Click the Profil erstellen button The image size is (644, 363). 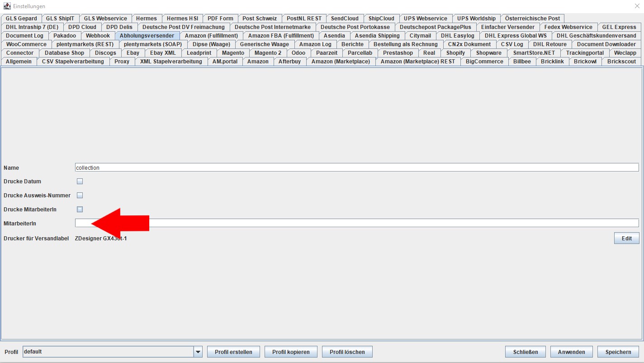233,352
